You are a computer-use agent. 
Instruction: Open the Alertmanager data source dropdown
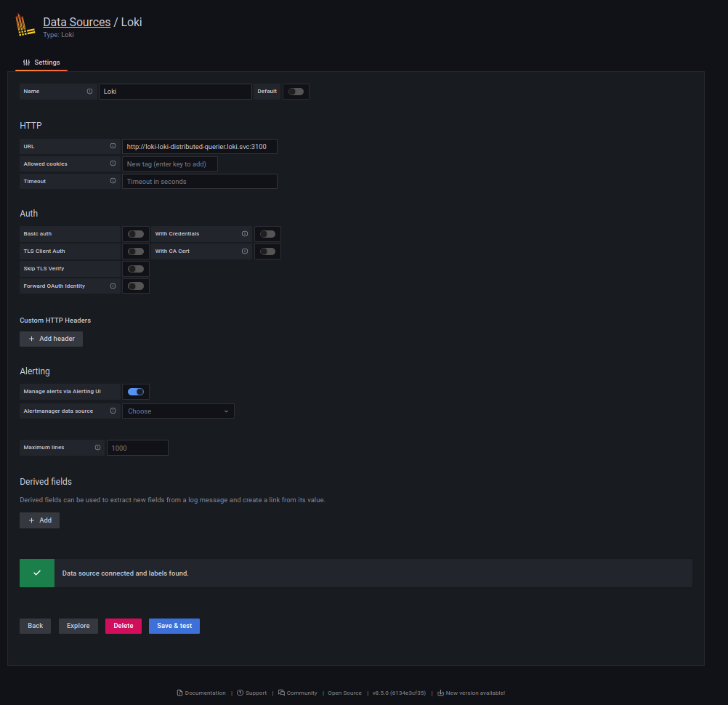(x=178, y=411)
